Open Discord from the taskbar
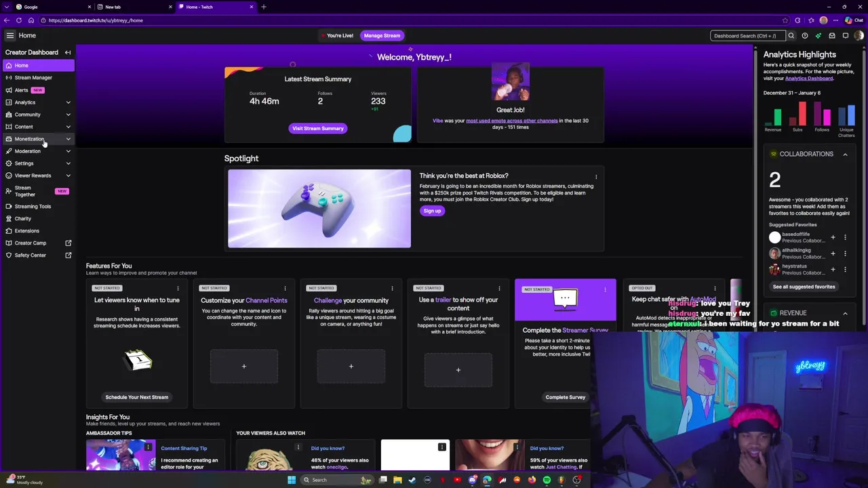The image size is (868, 488). (472, 480)
